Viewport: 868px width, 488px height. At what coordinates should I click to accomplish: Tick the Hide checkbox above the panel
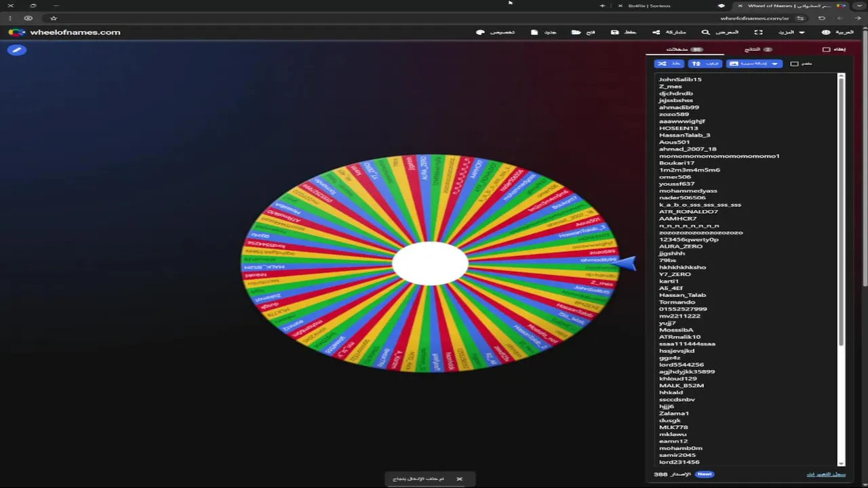(826, 49)
